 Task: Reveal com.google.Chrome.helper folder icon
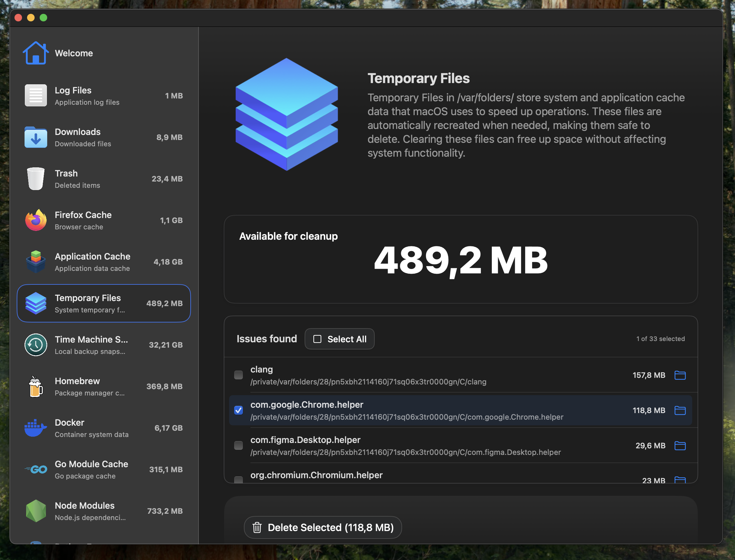click(680, 410)
